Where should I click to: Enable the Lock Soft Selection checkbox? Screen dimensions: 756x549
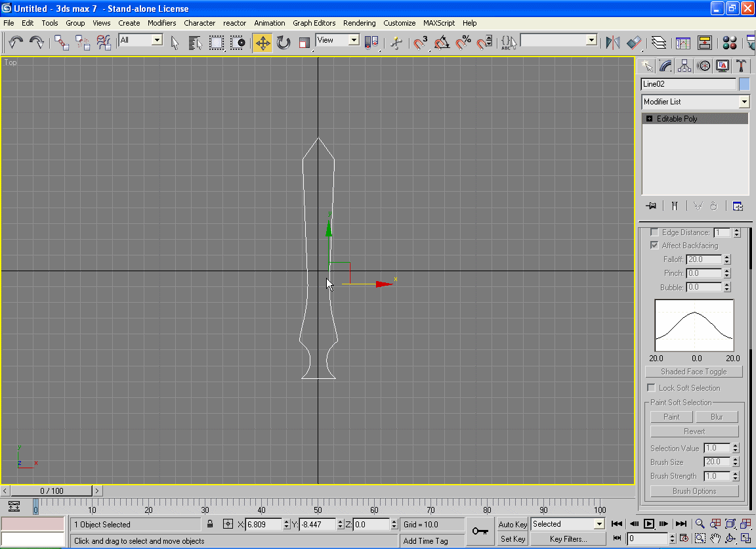652,387
